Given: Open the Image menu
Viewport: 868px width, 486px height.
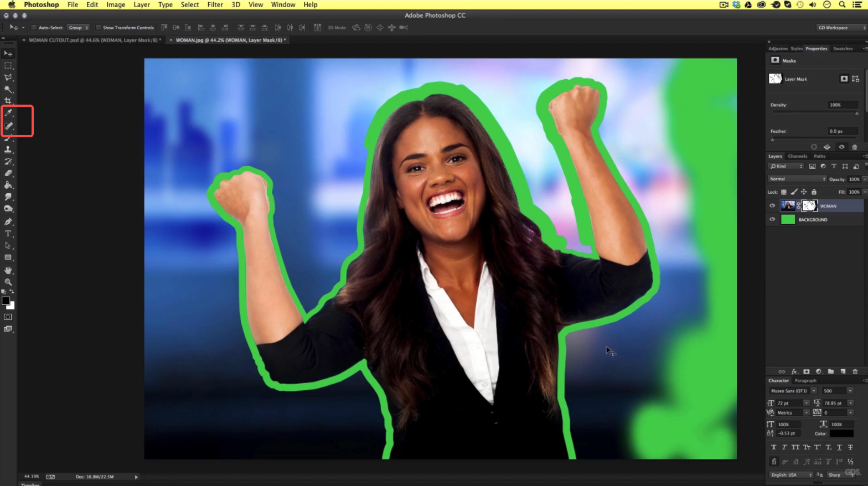Looking at the screenshot, I should click(116, 4).
